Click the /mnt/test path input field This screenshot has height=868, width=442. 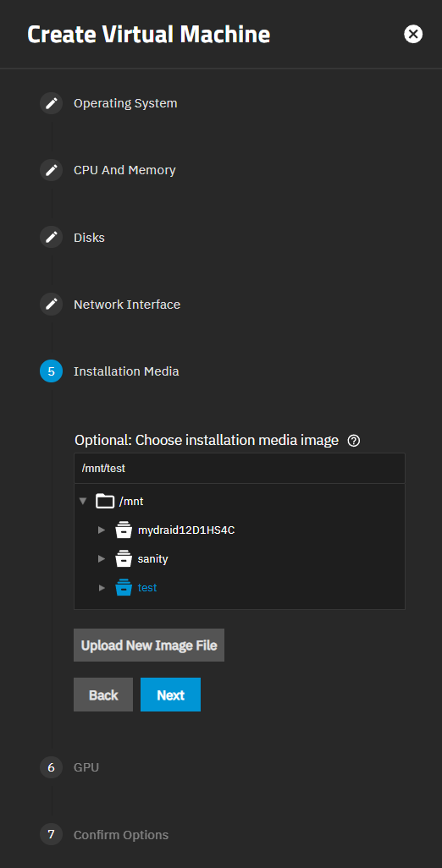pos(240,469)
